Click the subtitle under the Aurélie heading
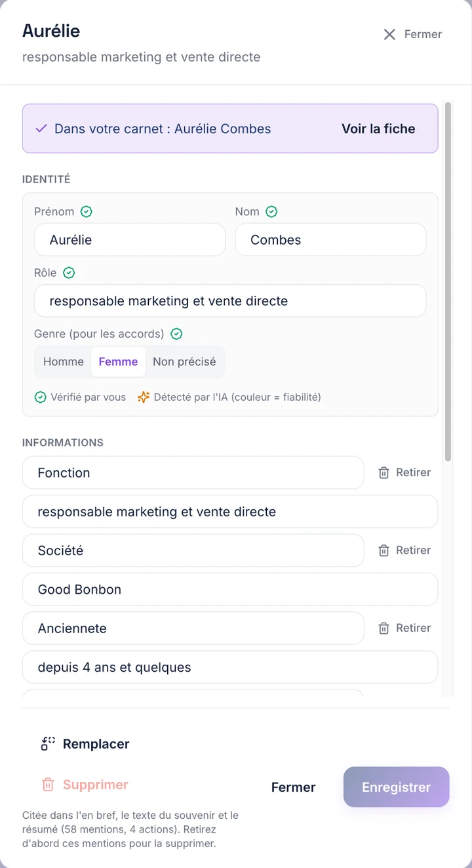The width and height of the screenshot is (472, 868). (x=142, y=57)
